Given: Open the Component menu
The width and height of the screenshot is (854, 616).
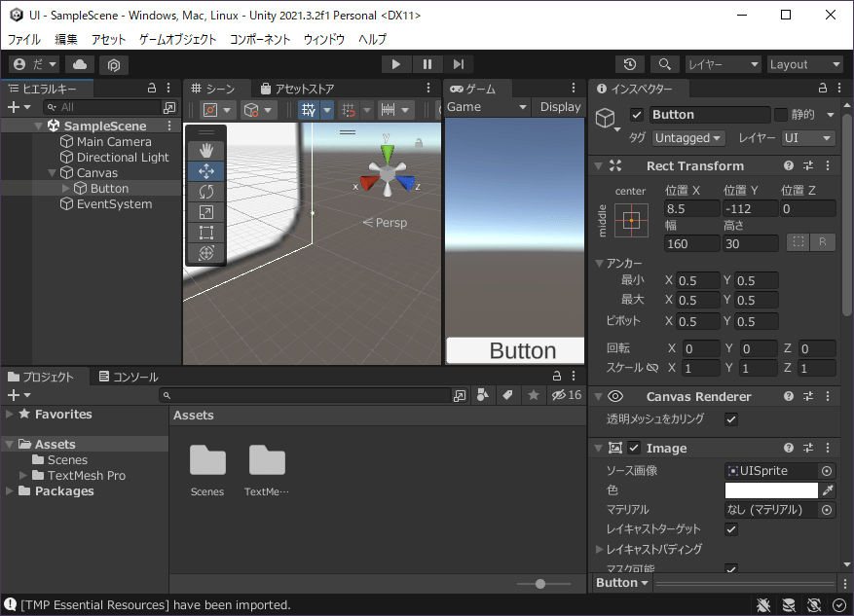Looking at the screenshot, I should click(260, 39).
